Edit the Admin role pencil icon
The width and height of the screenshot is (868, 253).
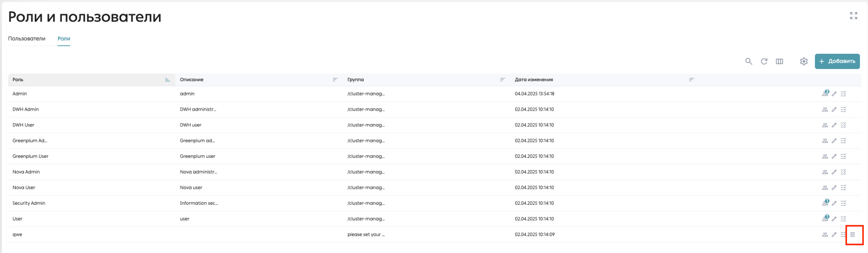[x=834, y=94]
